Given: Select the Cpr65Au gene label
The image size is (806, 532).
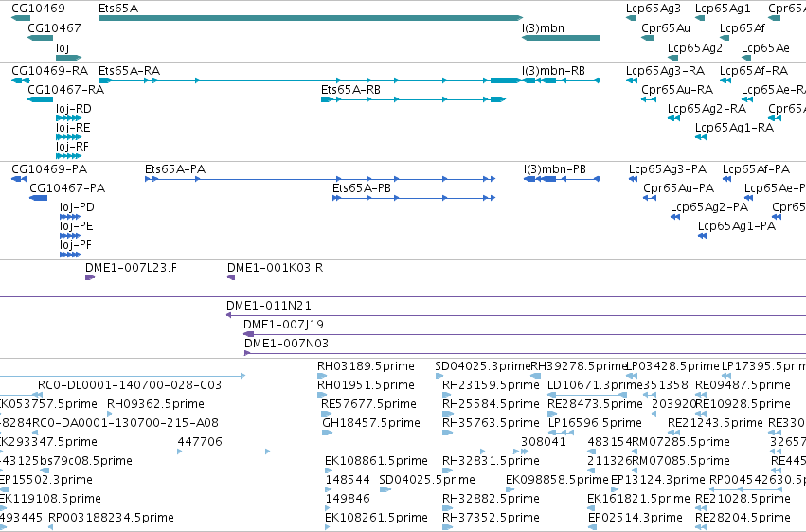Looking at the screenshot, I should click(x=665, y=27).
